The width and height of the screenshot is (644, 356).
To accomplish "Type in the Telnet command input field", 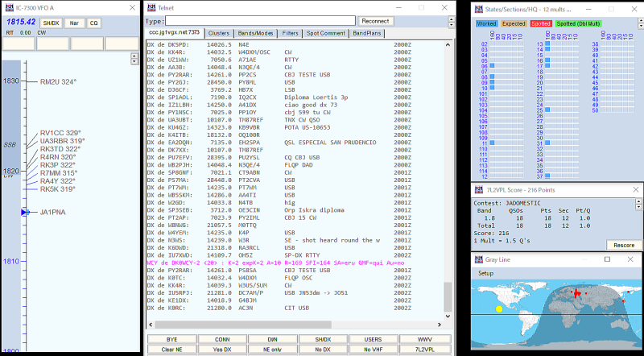I will (261, 20).
